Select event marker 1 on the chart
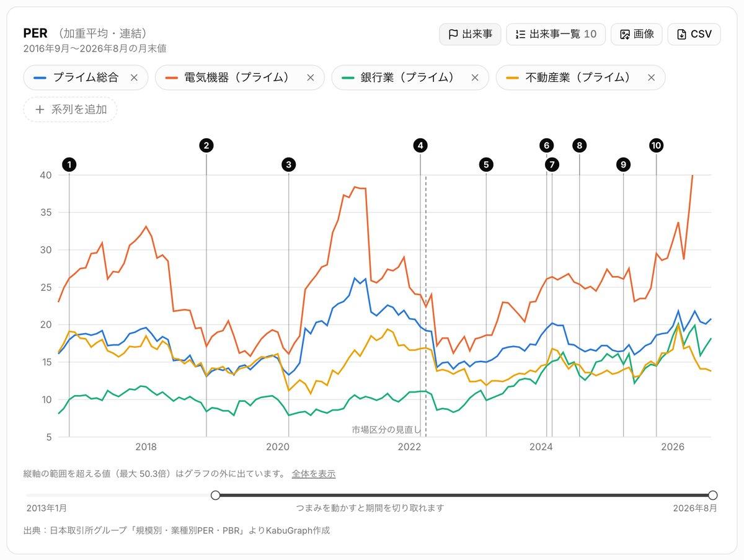The height and width of the screenshot is (560, 744). [x=69, y=164]
